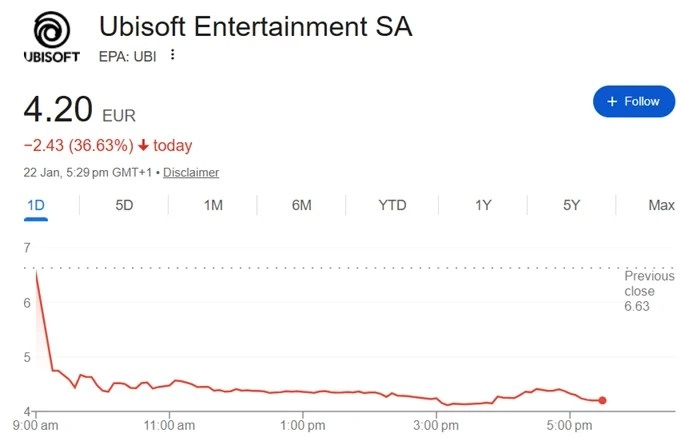Open the Disclaimer link
Screen dimensions: 681x441
pyautogui.click(x=191, y=172)
